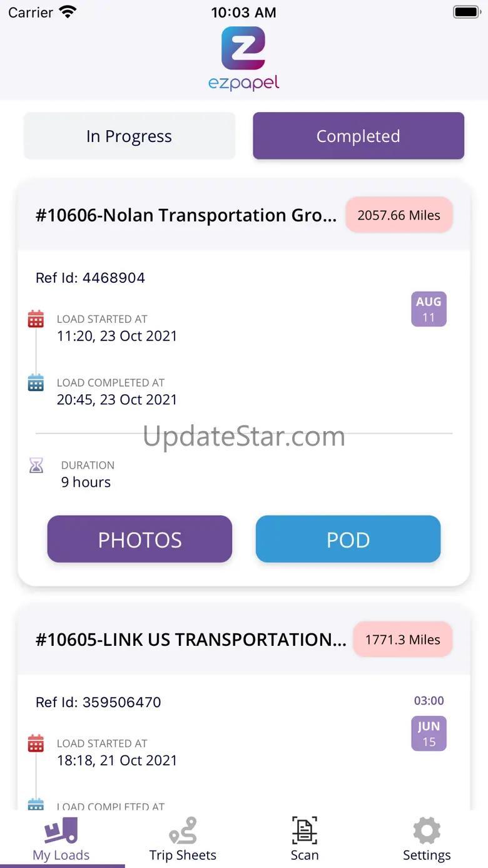
Task: Open Trip Sheets route icon
Action: click(183, 830)
